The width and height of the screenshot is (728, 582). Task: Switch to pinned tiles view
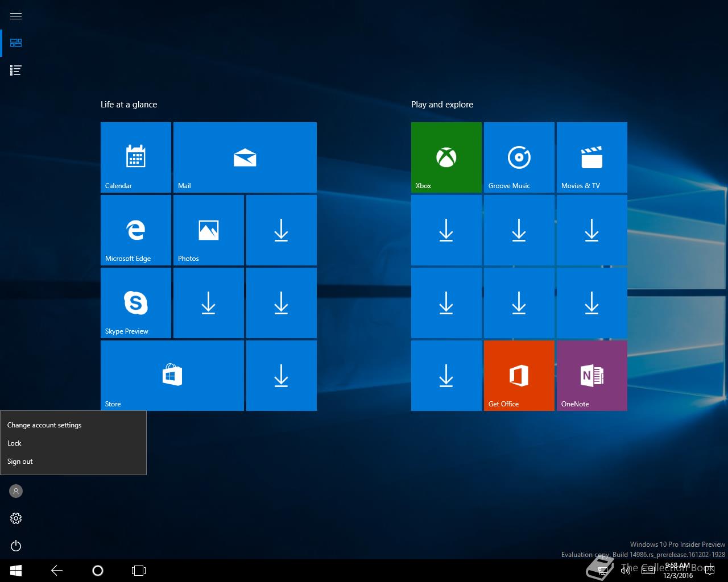click(16, 43)
